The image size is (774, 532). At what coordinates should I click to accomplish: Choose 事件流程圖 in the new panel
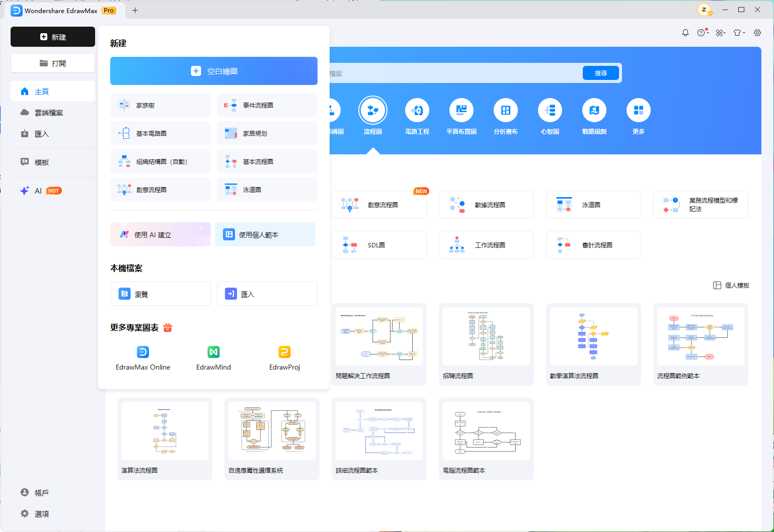click(267, 105)
